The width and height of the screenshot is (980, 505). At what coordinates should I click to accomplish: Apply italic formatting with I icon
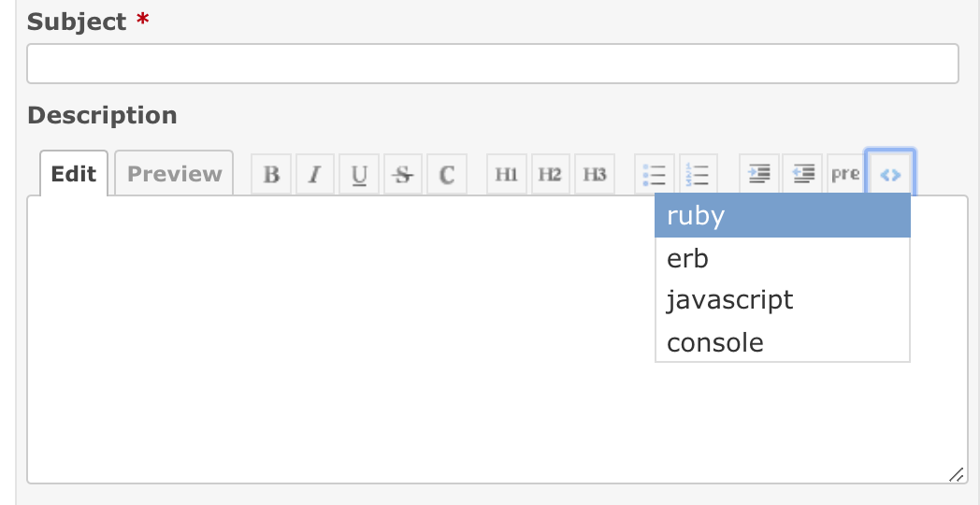315,174
